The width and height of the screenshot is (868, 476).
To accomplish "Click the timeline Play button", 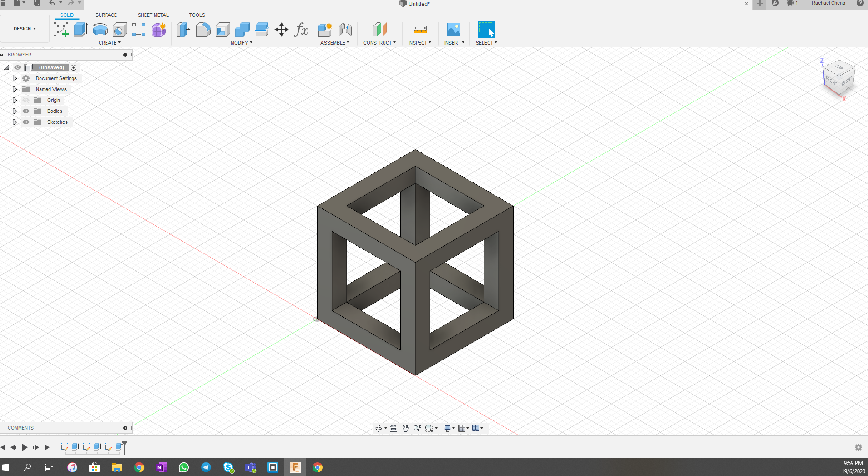I will click(x=25, y=447).
